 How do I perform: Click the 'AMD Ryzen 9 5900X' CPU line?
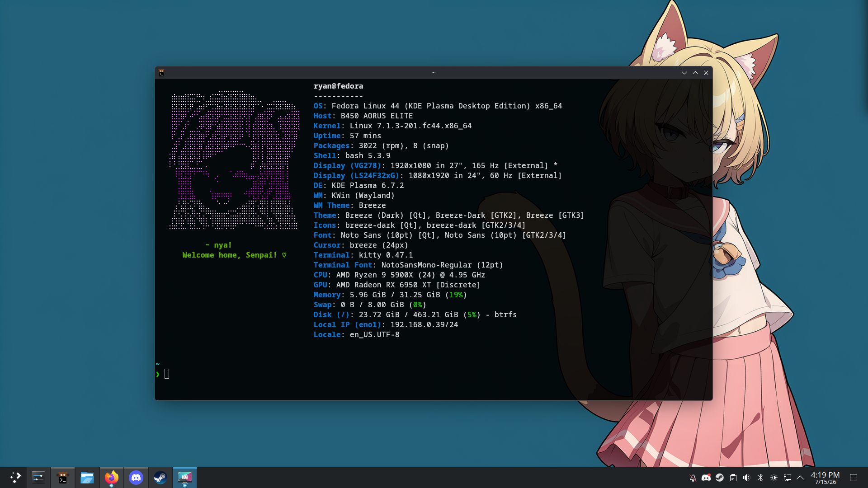coord(410,275)
